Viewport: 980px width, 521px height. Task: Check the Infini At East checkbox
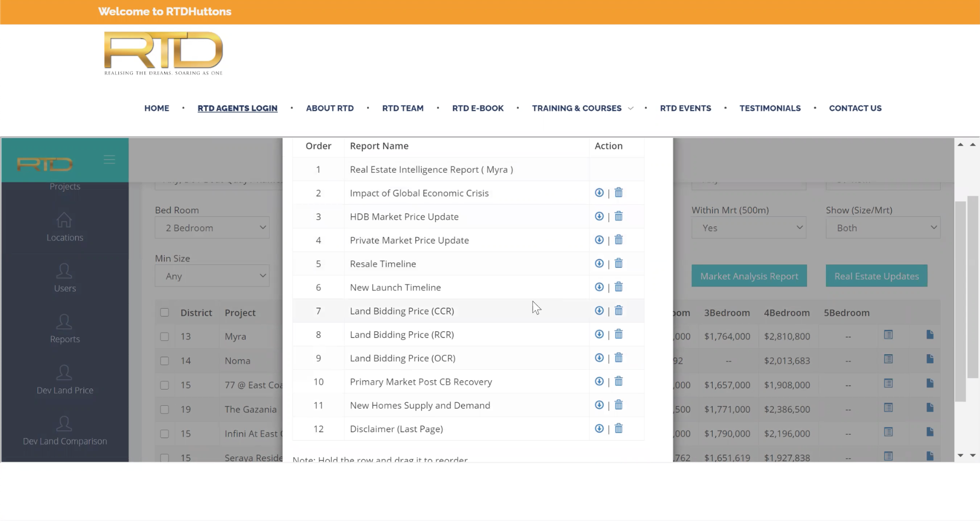click(x=165, y=434)
